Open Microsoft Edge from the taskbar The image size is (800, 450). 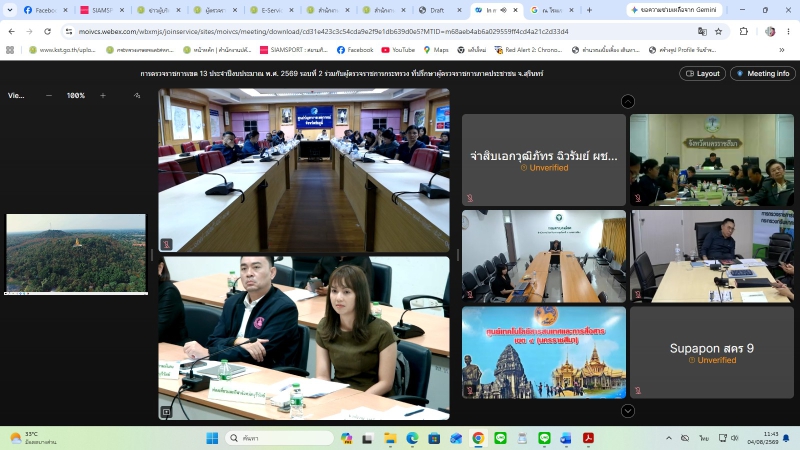(x=412, y=438)
